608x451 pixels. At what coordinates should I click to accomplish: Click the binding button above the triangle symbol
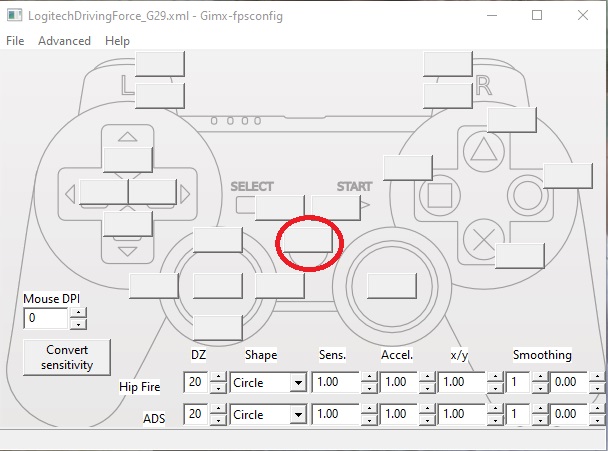point(512,120)
